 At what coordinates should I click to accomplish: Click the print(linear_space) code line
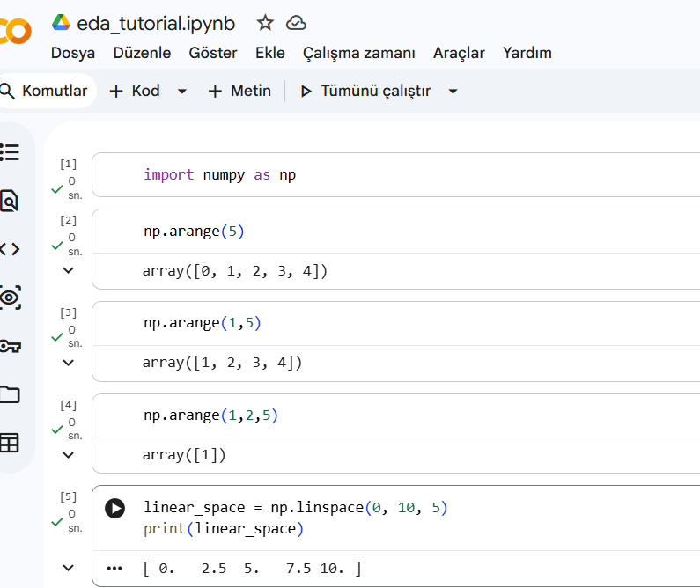[x=224, y=529]
